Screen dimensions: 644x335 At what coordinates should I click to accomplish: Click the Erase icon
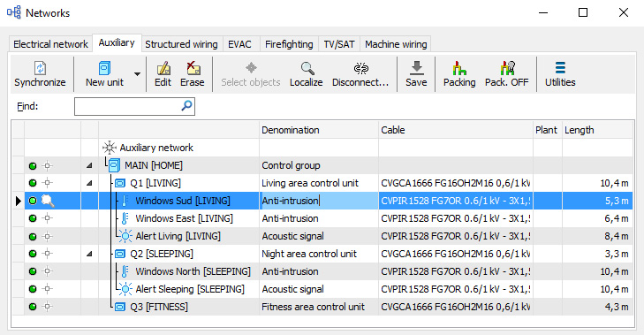(193, 68)
